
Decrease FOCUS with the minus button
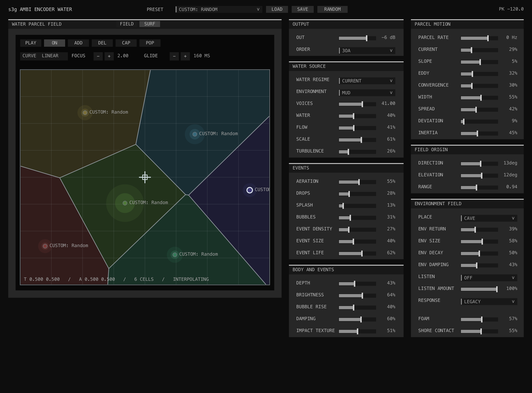coord(98,56)
